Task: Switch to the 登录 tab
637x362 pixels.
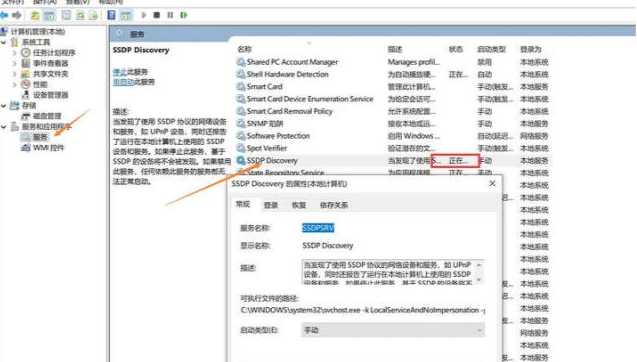Action: tap(271, 205)
